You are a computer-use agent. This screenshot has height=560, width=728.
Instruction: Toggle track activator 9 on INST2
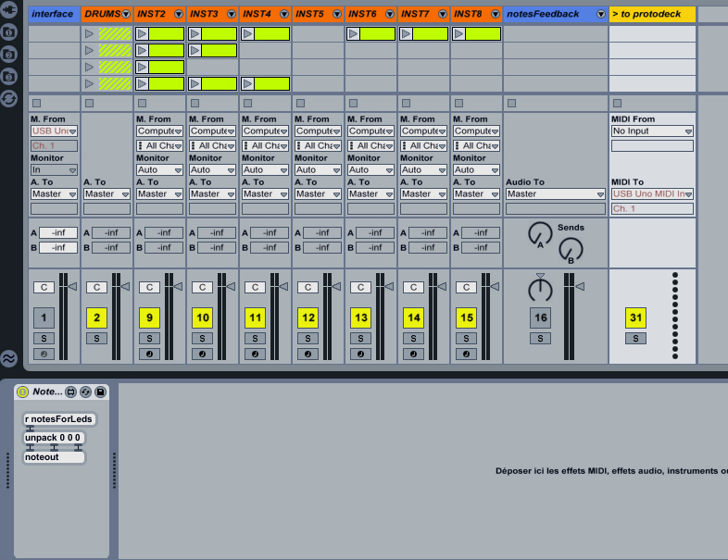coord(150,318)
